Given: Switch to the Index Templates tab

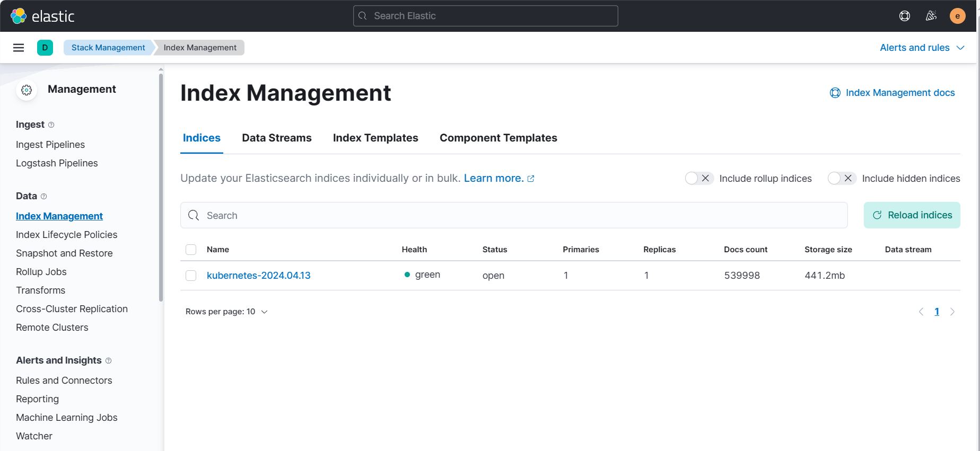Looking at the screenshot, I should 375,138.
